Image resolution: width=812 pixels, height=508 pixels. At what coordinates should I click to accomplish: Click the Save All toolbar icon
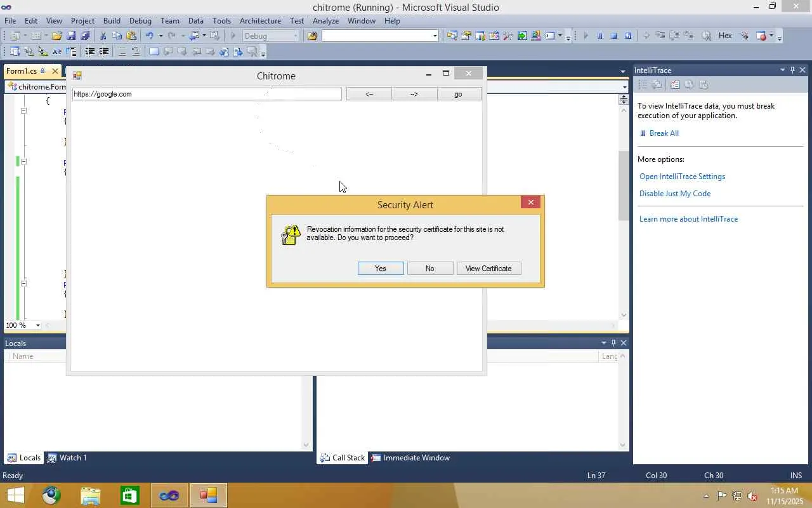pyautogui.click(x=85, y=36)
